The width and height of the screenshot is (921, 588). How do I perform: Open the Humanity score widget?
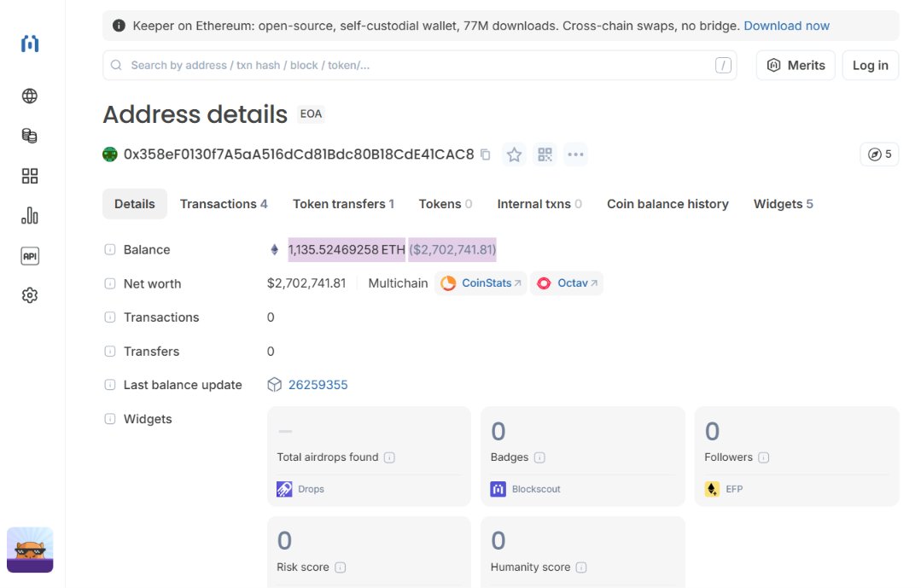pos(583,552)
